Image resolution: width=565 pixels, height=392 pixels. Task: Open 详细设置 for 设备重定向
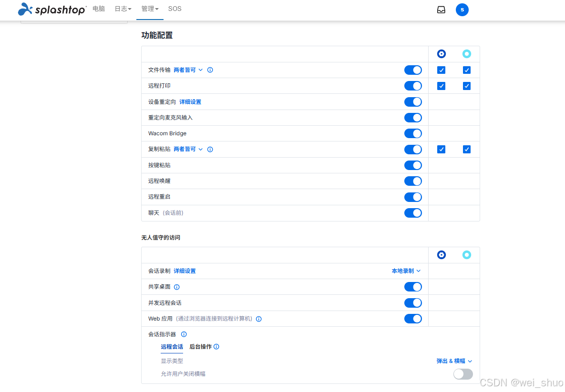click(x=190, y=101)
